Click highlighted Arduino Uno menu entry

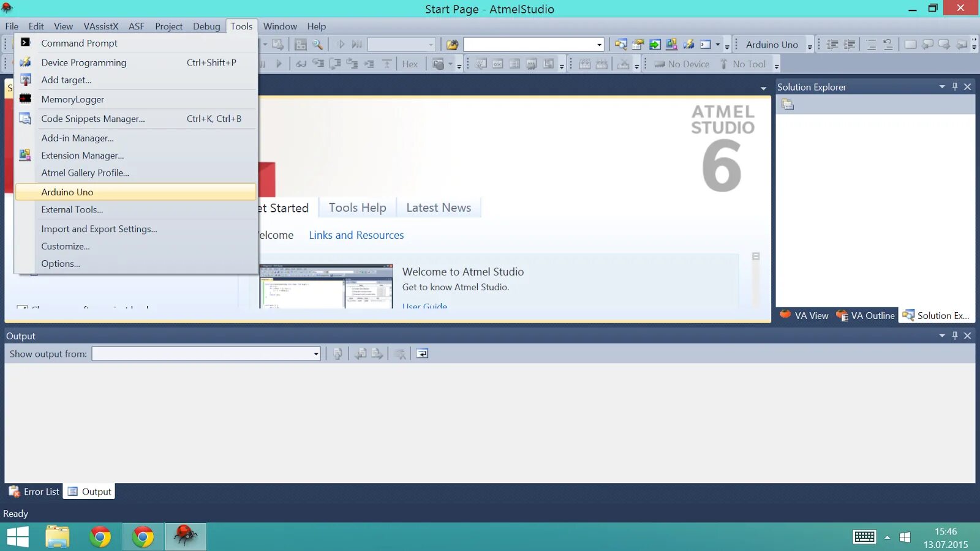coord(135,192)
